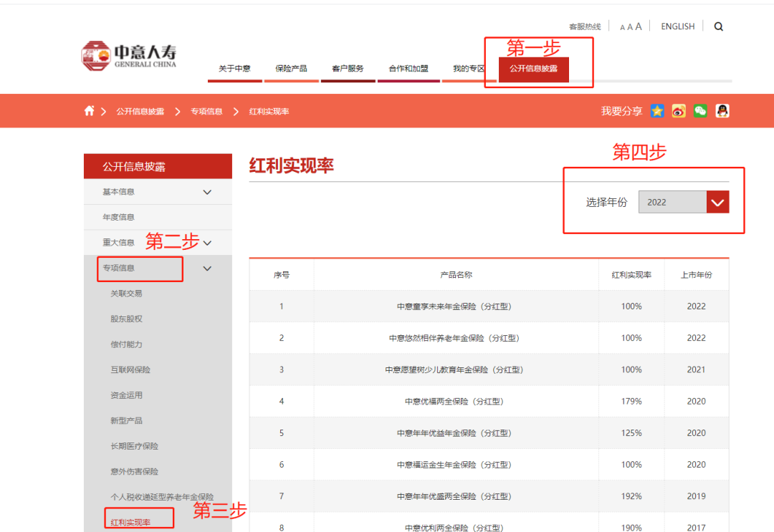Open the 我的专区 navigation menu
This screenshot has height=532, width=774.
pos(469,69)
